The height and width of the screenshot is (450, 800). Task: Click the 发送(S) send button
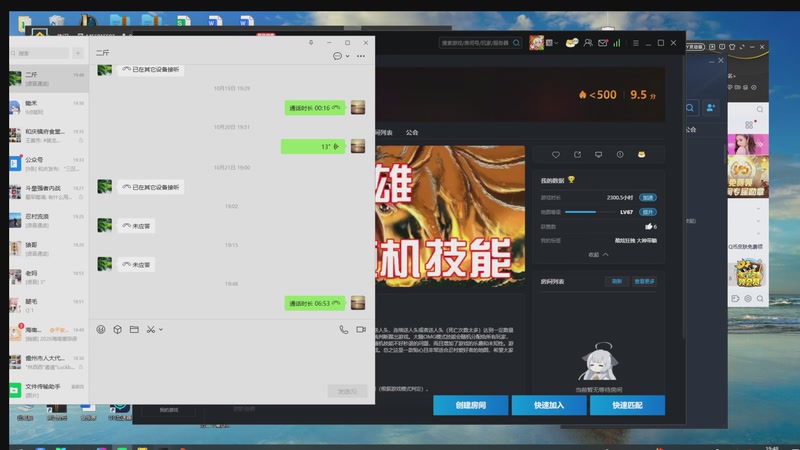click(347, 391)
